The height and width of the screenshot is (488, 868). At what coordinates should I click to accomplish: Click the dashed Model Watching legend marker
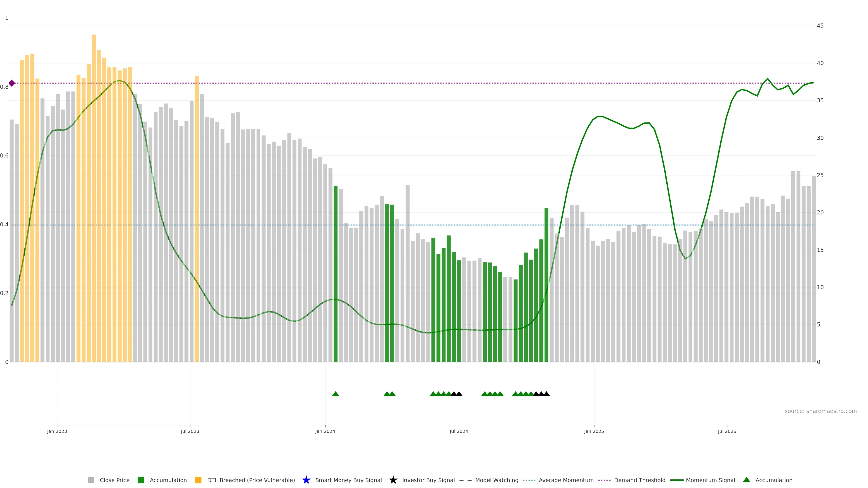tap(465, 480)
